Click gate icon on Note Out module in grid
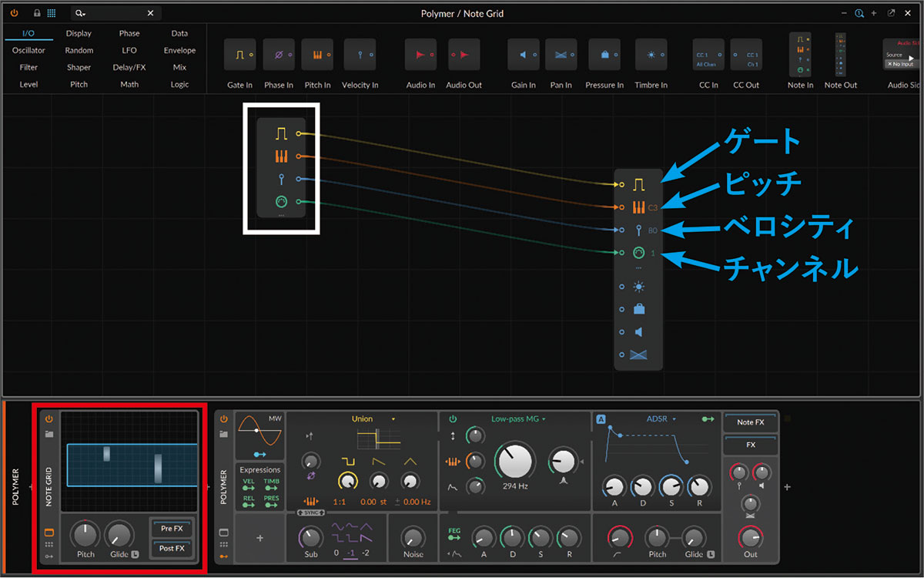Viewport: 924px width, 578px height. tap(638, 185)
